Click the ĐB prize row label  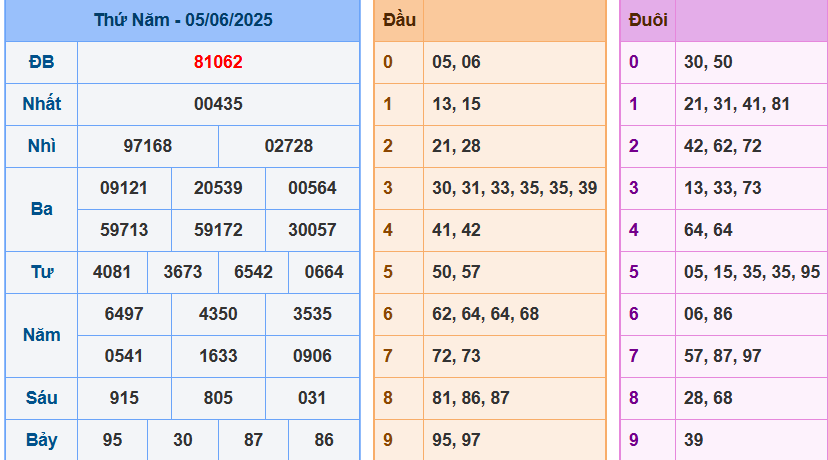tap(41, 62)
